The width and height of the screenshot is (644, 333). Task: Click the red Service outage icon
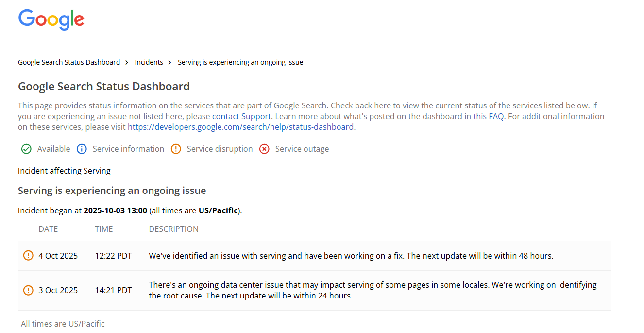tap(264, 149)
